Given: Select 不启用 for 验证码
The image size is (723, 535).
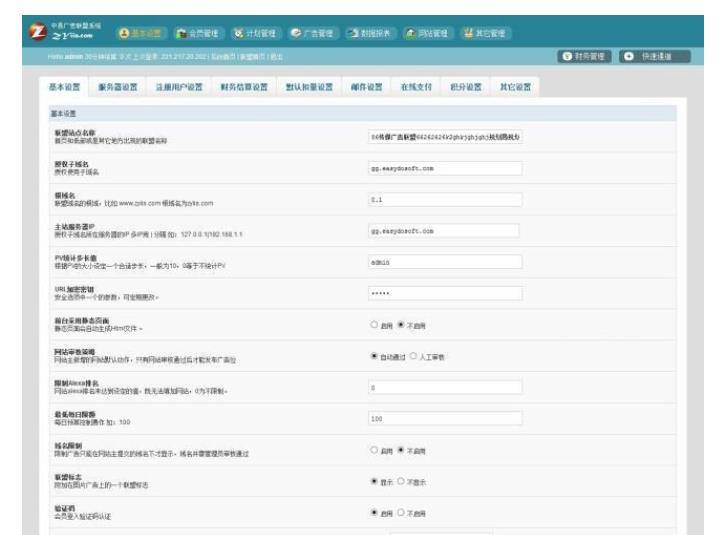Looking at the screenshot, I should (x=401, y=513).
